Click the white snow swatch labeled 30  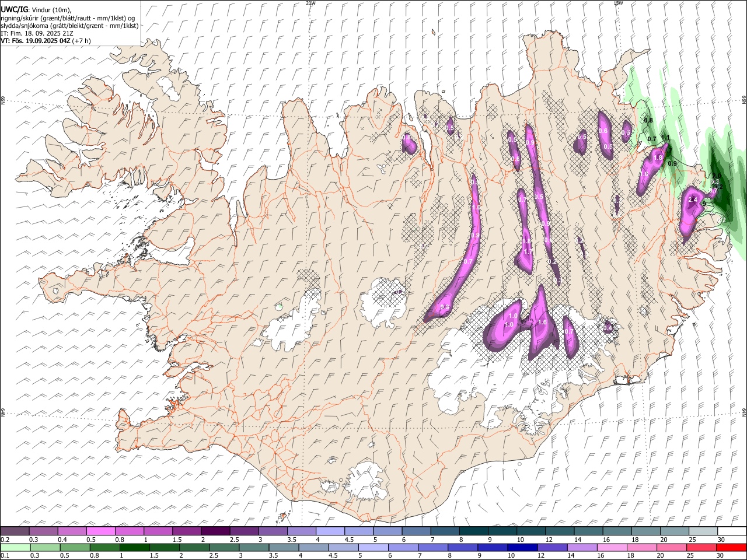[x=731, y=531]
